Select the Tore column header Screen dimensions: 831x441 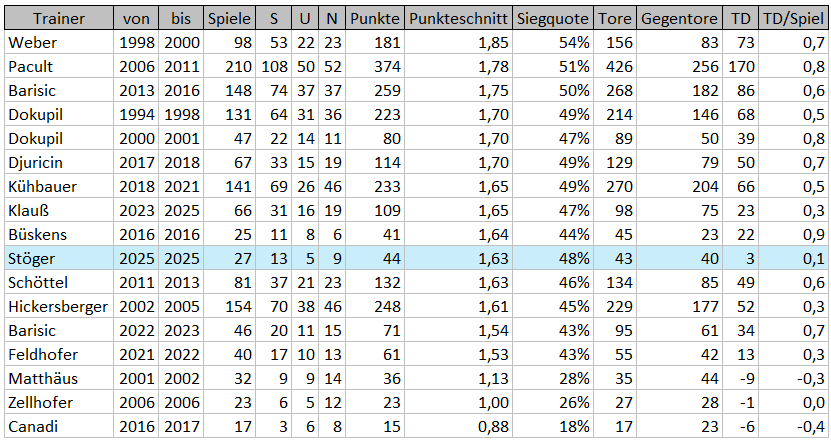(x=615, y=19)
